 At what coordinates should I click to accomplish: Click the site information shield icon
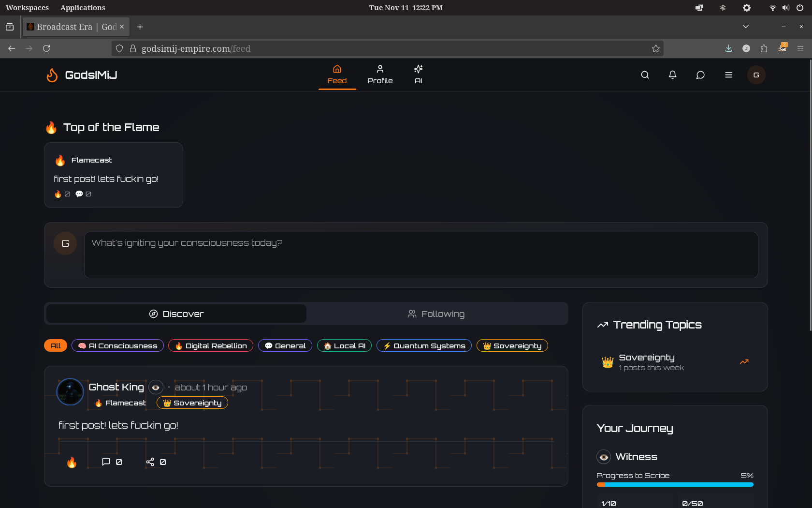[x=119, y=48]
